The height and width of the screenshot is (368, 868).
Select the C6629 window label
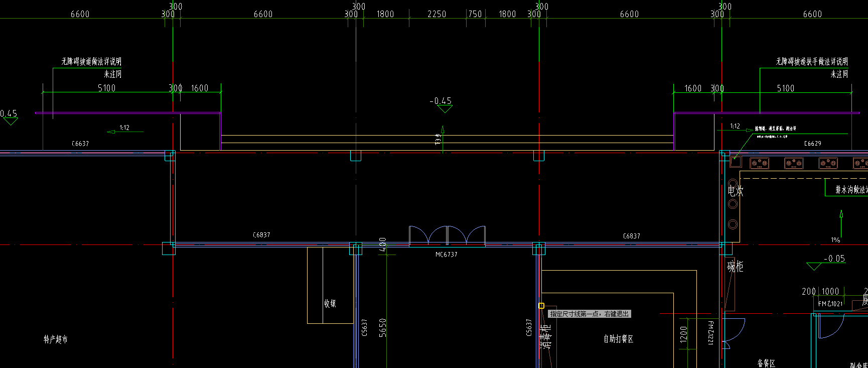812,144
